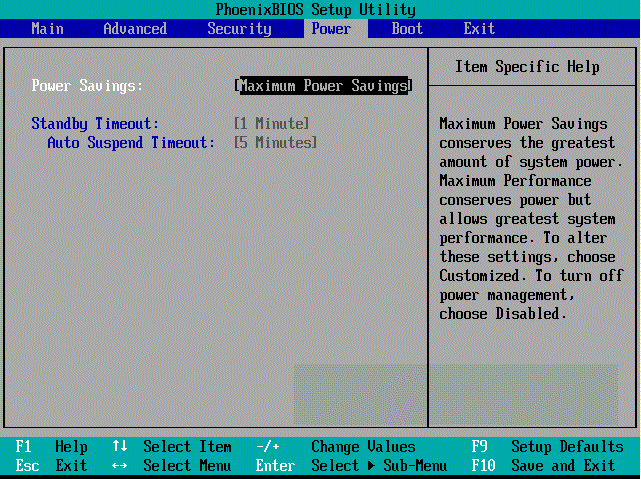This screenshot has width=641, height=479.
Task: Go to the Security tab
Action: 239,29
